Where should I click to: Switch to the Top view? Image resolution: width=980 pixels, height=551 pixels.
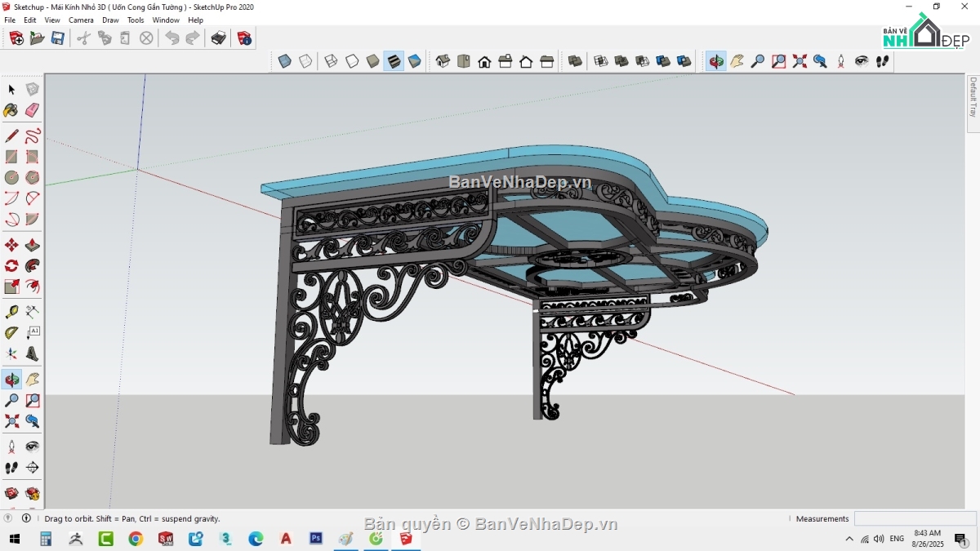(x=464, y=60)
